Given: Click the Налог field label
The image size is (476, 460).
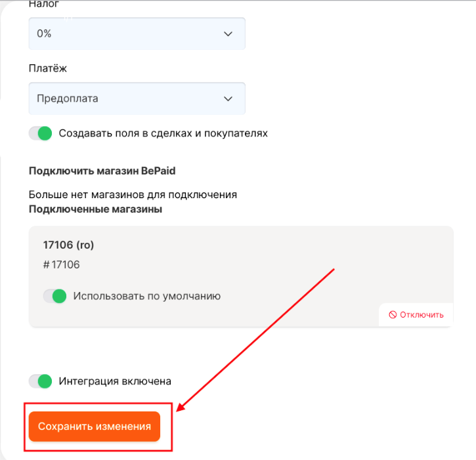Looking at the screenshot, I should pos(43,5).
